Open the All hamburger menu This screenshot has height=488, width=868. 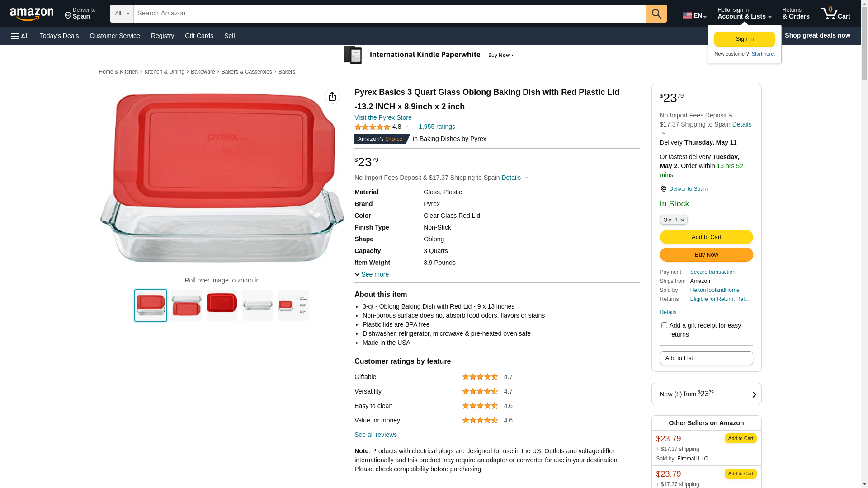pyautogui.click(x=20, y=36)
